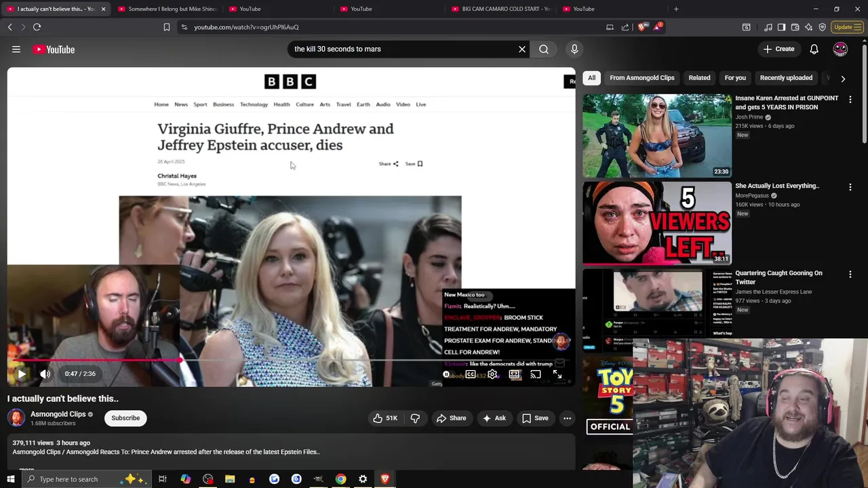The image size is (868, 488).
Task: Open the Insane Karen Arrested video thumbnail
Action: [657, 136]
